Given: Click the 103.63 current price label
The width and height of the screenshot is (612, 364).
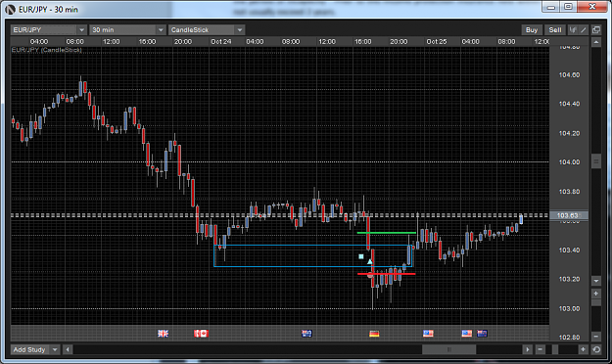Looking at the screenshot, I should point(569,215).
